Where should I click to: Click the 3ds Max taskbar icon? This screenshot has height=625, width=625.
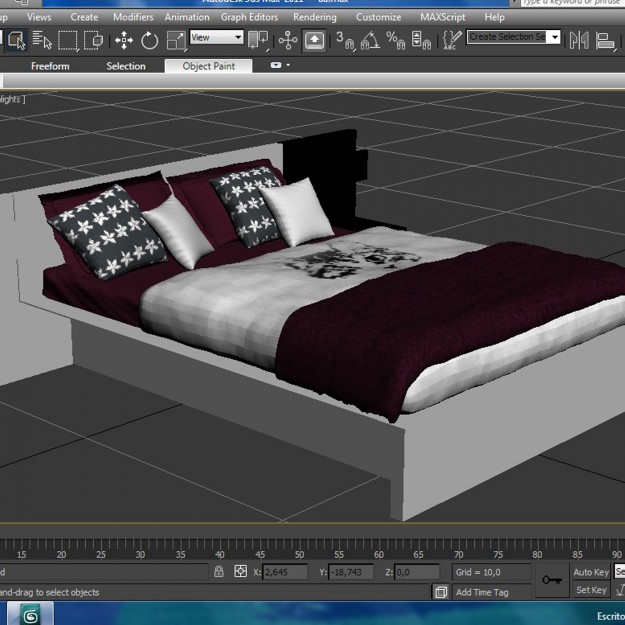[31, 614]
